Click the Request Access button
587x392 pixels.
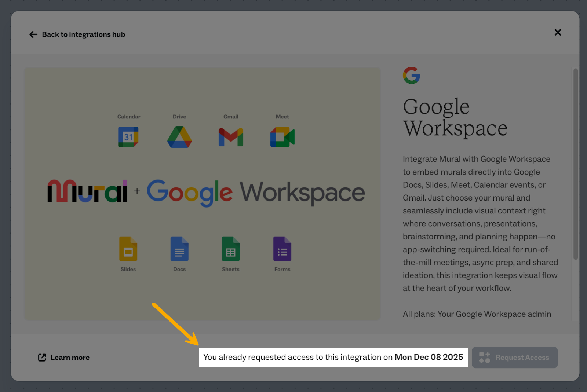(515, 358)
